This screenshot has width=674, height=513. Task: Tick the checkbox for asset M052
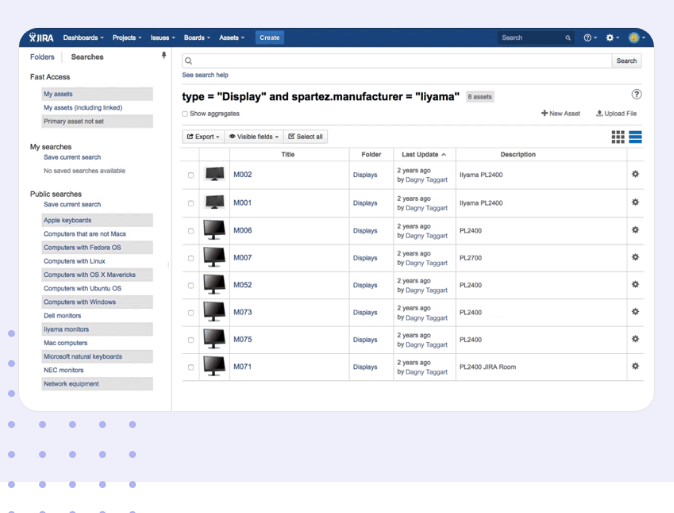coord(191,285)
